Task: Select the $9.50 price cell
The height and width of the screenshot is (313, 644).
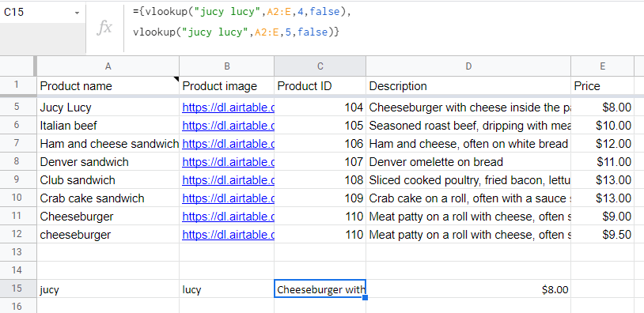Action: click(602, 235)
